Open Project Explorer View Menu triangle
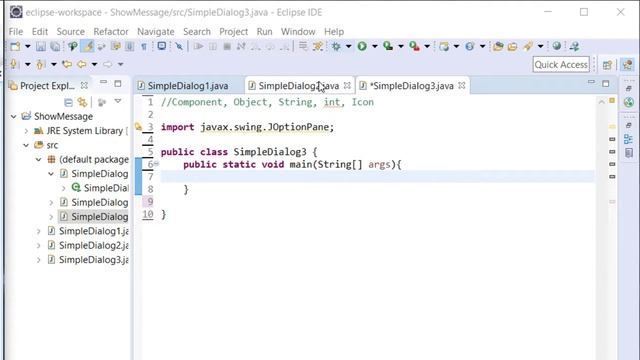The image size is (640, 360). (118, 101)
